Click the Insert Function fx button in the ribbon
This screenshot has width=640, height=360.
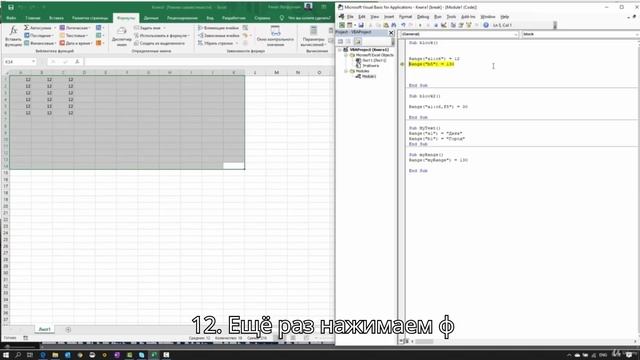click(x=13, y=36)
